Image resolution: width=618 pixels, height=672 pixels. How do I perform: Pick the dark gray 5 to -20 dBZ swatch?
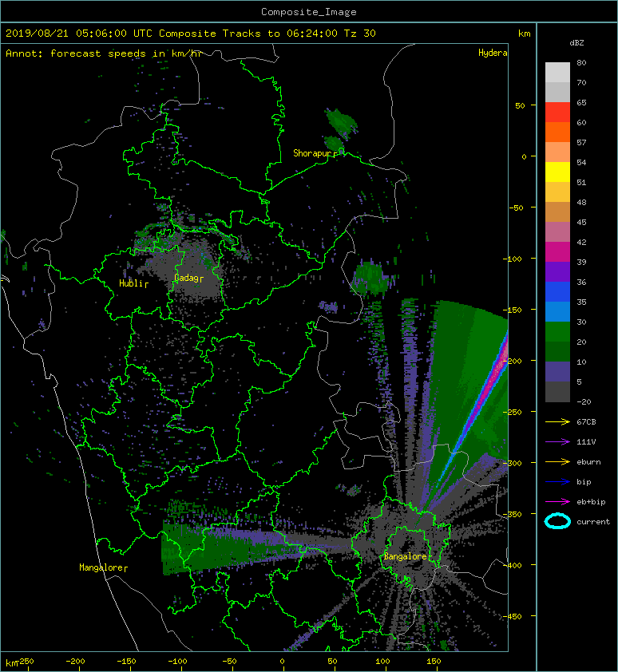pos(557,392)
